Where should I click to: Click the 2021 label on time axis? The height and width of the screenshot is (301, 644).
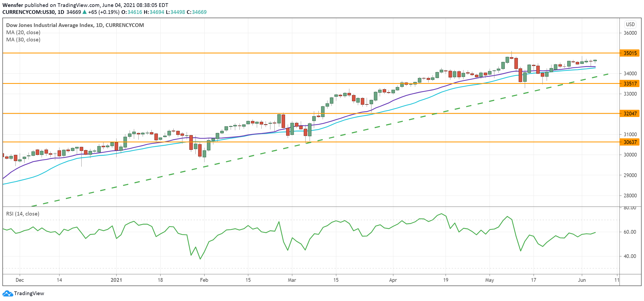tap(116, 280)
